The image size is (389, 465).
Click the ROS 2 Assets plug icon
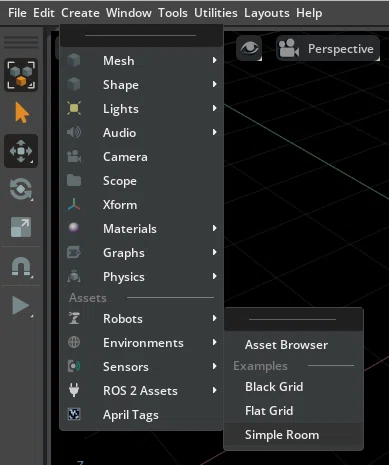(74, 390)
